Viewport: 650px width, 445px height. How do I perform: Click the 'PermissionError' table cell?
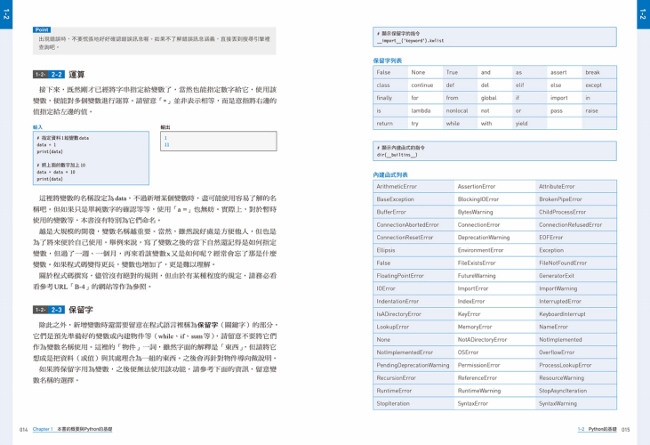point(495,365)
